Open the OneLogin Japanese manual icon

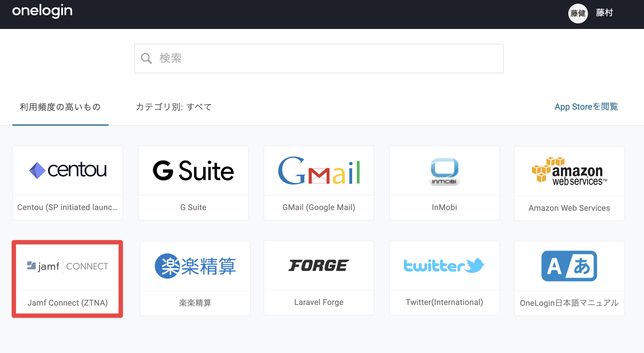click(x=570, y=266)
